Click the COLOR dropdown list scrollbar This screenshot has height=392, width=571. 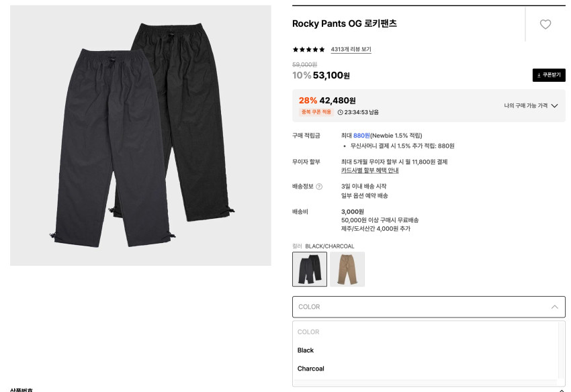[x=562, y=350]
